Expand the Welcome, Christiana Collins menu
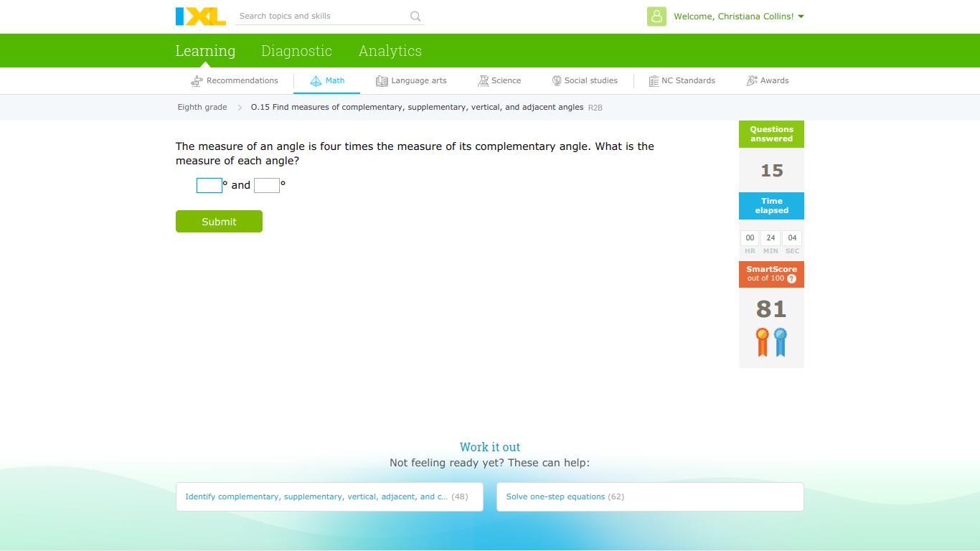 pos(739,17)
